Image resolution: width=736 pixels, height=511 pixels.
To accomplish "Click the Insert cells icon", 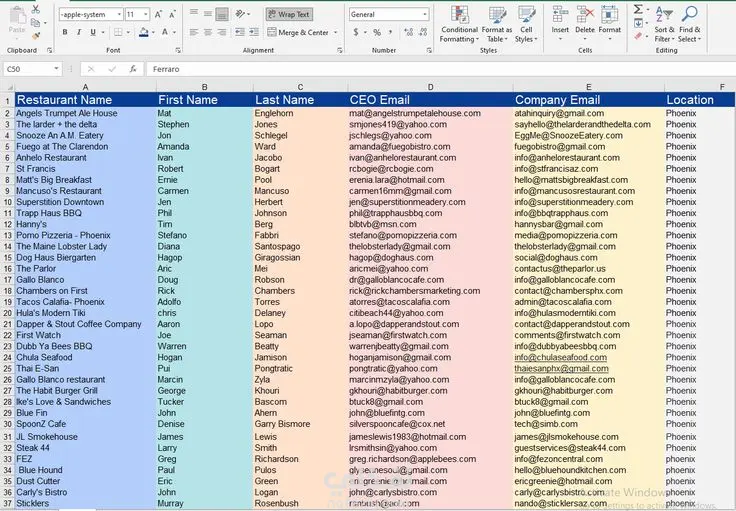I will (560, 22).
